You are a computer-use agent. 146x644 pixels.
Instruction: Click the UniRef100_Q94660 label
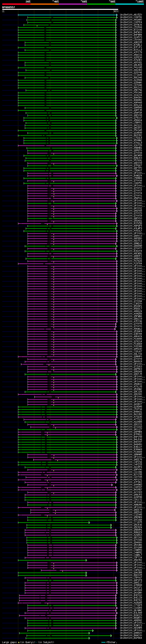pos(131,542)
